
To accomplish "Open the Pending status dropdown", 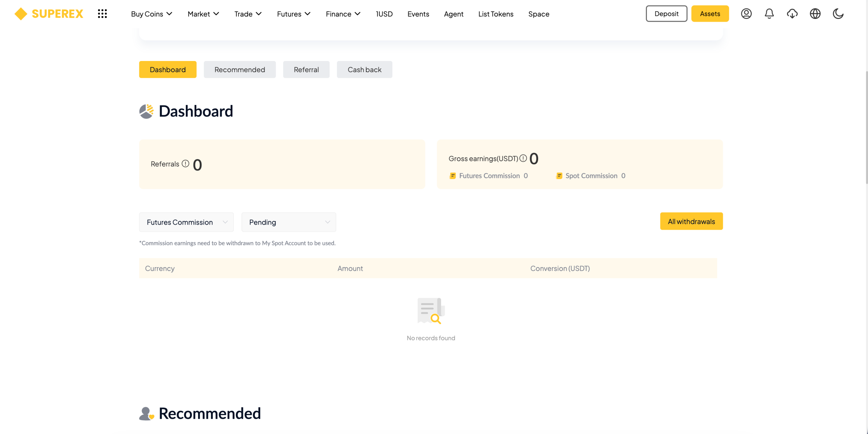I will coord(289,222).
